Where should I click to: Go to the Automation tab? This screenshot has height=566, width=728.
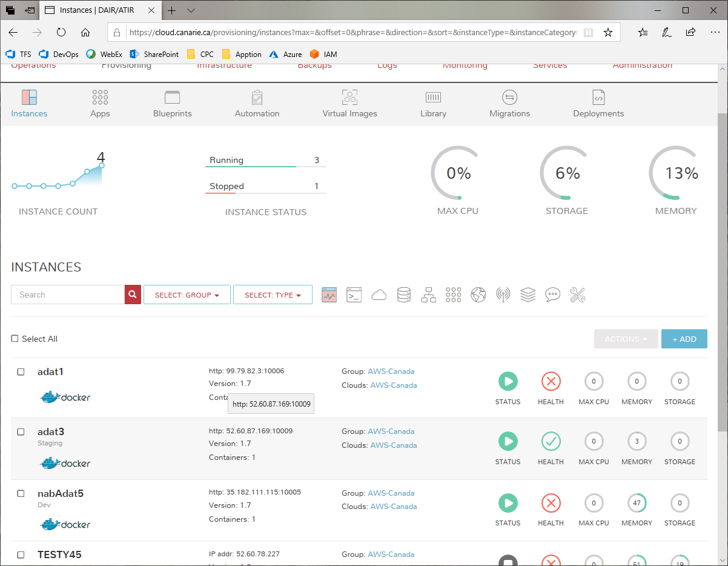pos(257,104)
